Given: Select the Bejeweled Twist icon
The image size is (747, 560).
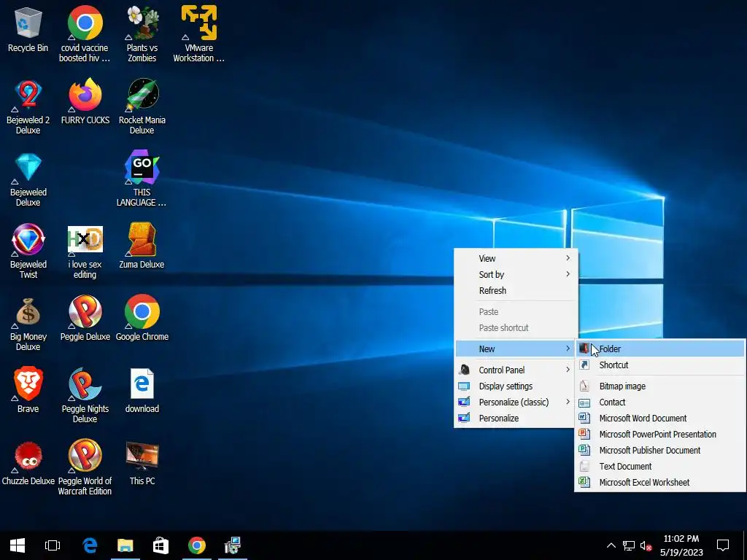Looking at the screenshot, I should [x=28, y=239].
